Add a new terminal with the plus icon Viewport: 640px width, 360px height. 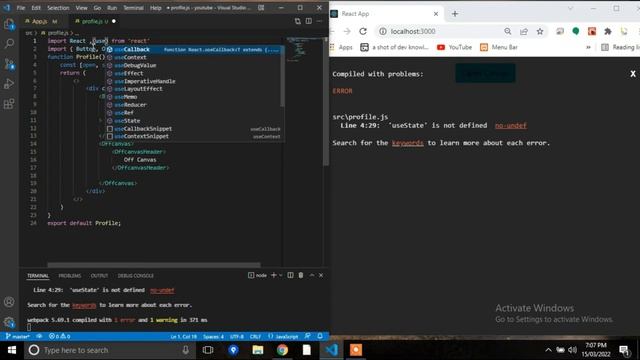point(274,275)
